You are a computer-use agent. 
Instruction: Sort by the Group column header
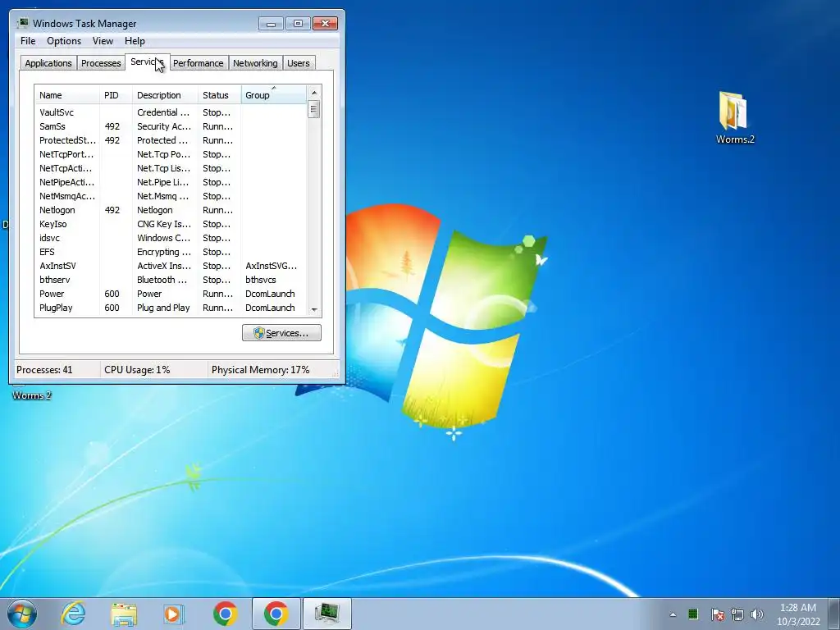click(x=274, y=95)
